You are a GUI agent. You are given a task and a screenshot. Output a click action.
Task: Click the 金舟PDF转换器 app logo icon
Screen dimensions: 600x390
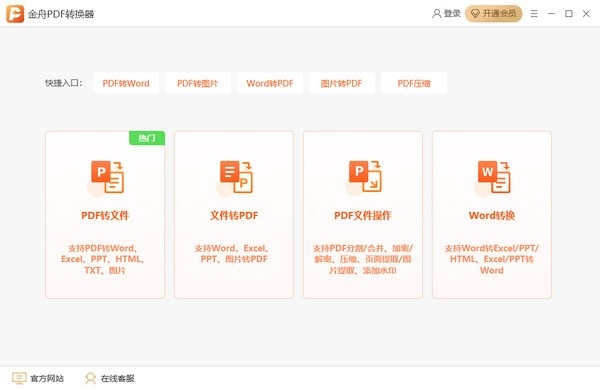point(15,14)
